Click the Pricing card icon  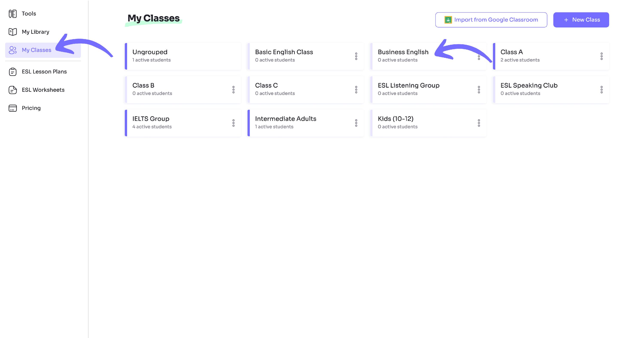point(13,108)
